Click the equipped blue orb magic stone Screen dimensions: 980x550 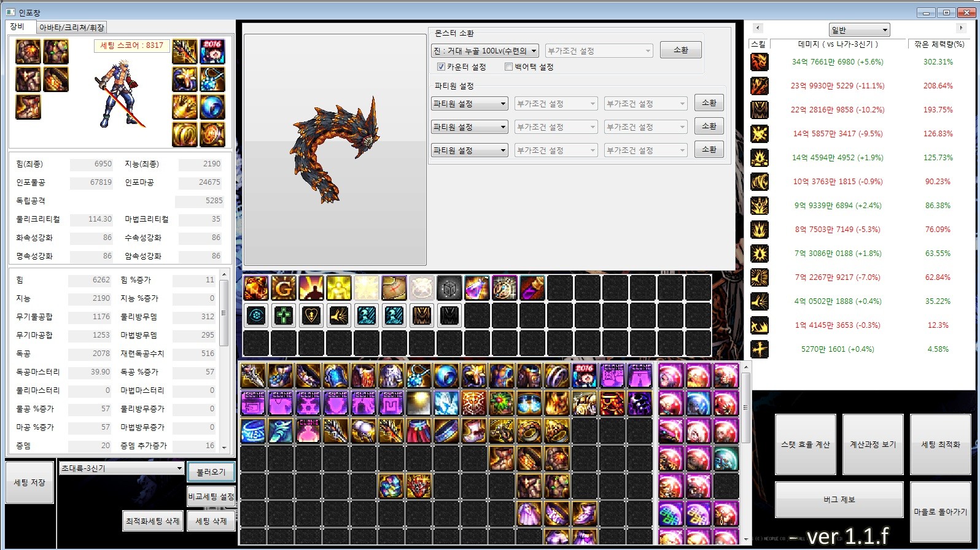[x=212, y=107]
